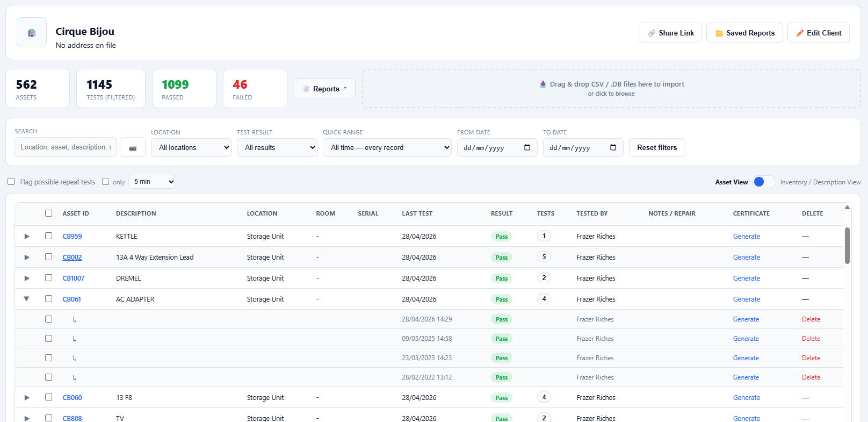Select the checkbox for asset CB1007

[49, 278]
